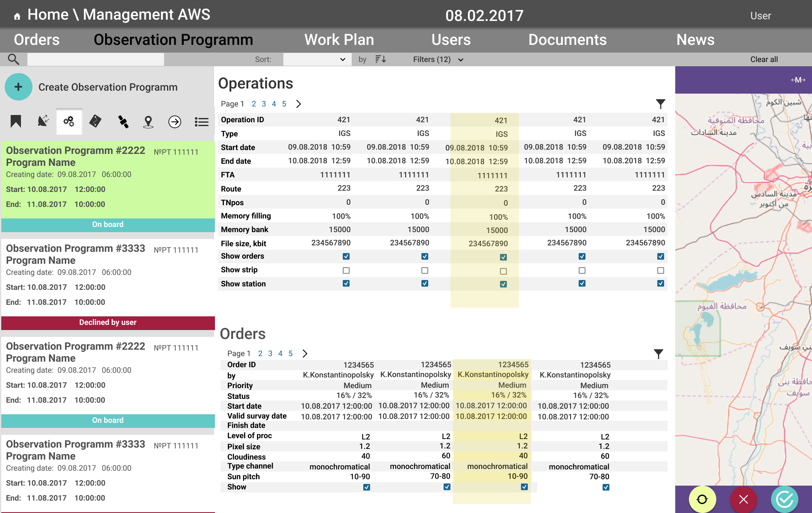This screenshot has height=513, width=812.
Task: Click the circled arrow icon
Action: [x=175, y=122]
